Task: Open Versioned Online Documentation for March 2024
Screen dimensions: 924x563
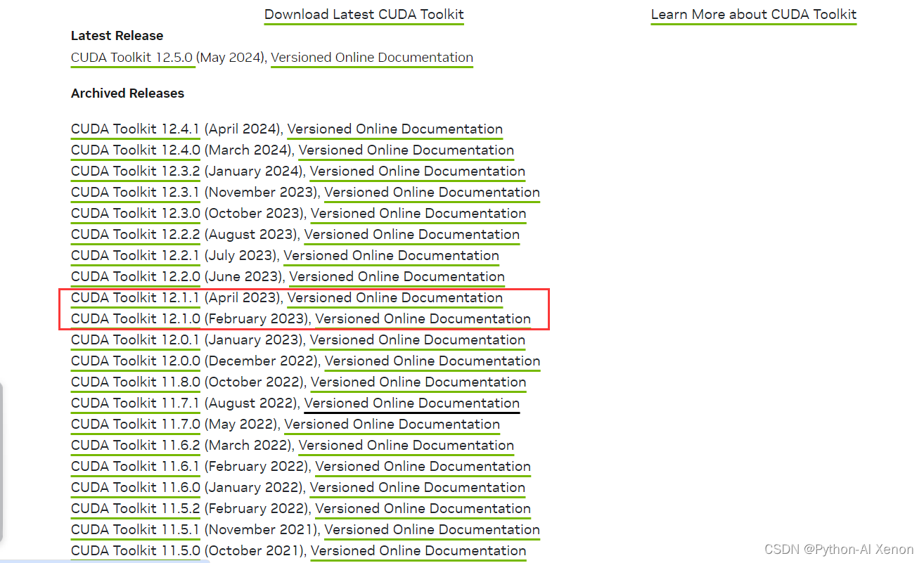Action: pos(406,150)
